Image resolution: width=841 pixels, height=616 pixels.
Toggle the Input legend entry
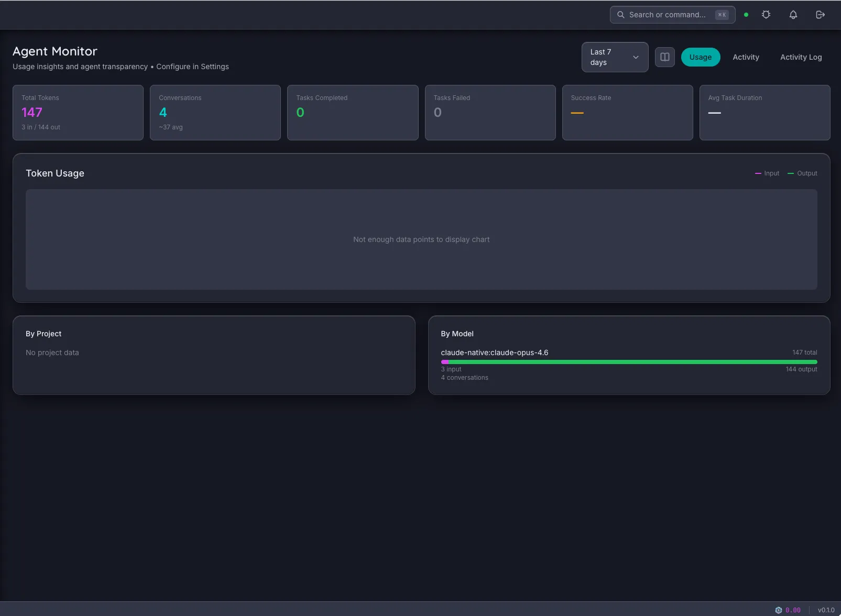pyautogui.click(x=767, y=173)
